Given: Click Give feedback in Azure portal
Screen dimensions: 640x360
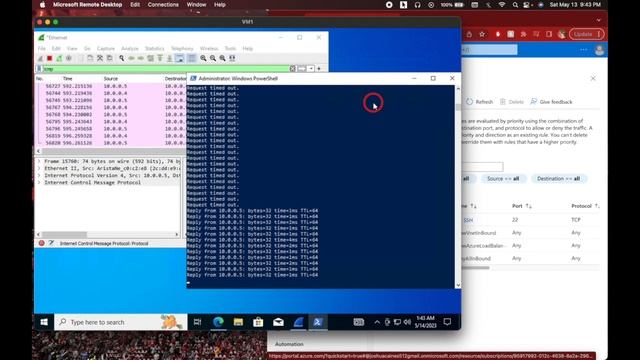Looking at the screenshot, I should point(551,102).
